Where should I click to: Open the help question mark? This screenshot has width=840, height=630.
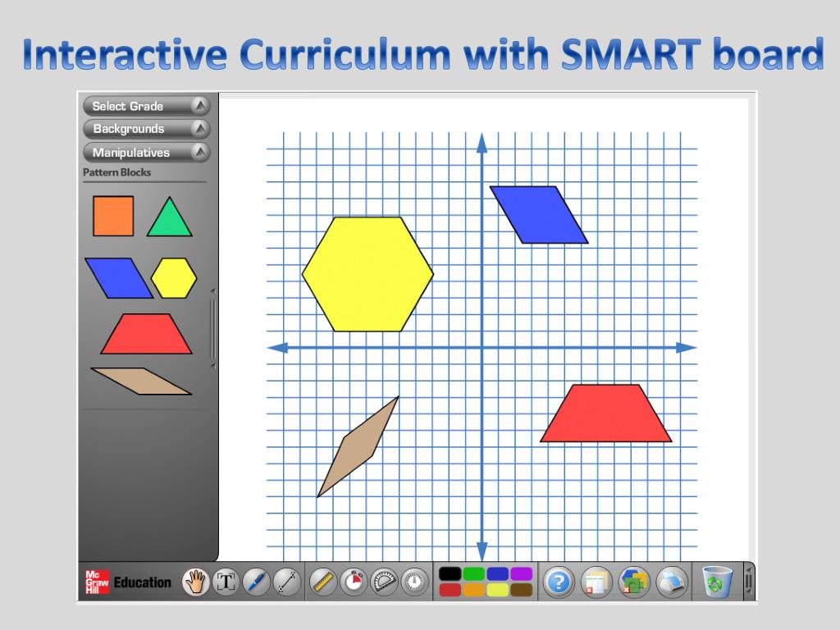click(558, 582)
